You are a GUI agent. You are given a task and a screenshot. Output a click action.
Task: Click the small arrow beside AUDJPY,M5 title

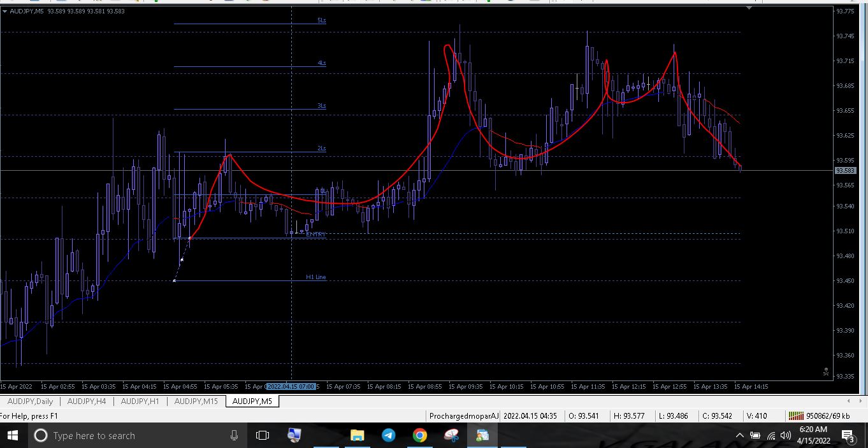coord(6,11)
